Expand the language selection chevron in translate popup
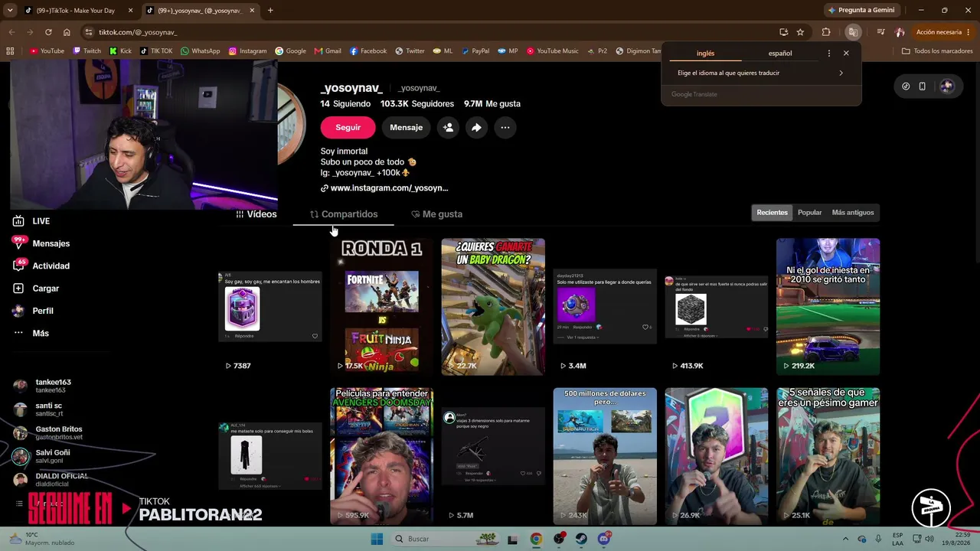 pos(841,73)
